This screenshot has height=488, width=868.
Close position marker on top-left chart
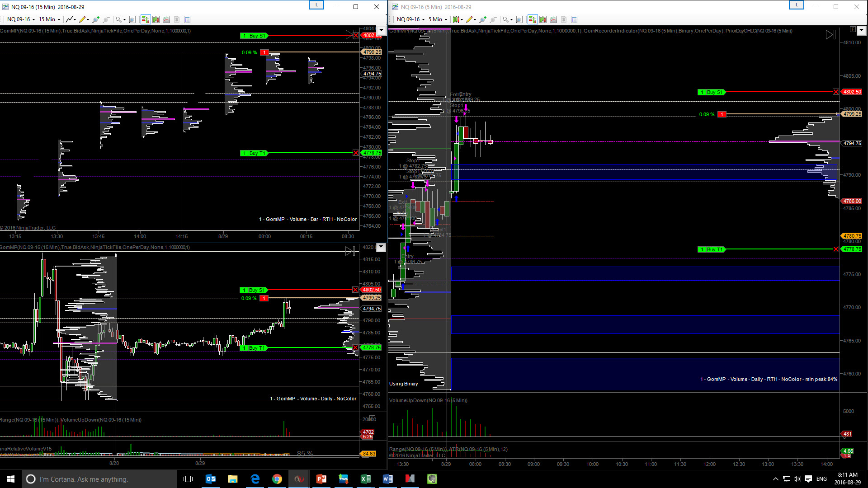point(264,53)
